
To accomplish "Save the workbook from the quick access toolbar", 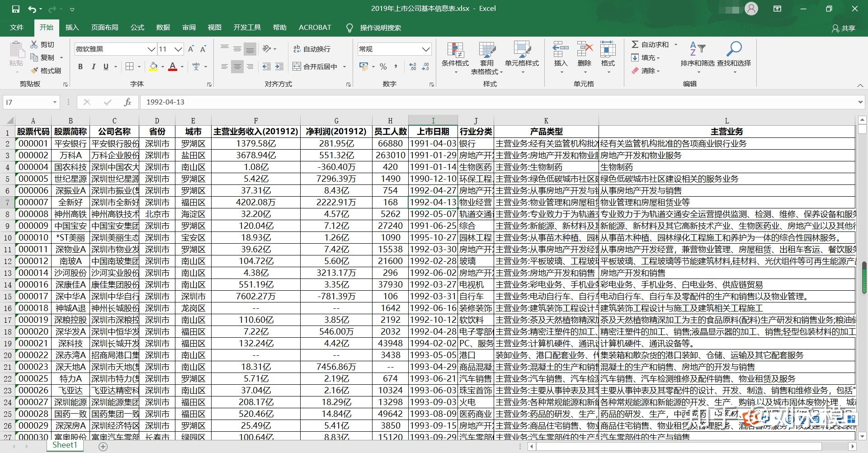I will pyautogui.click(x=15, y=9).
